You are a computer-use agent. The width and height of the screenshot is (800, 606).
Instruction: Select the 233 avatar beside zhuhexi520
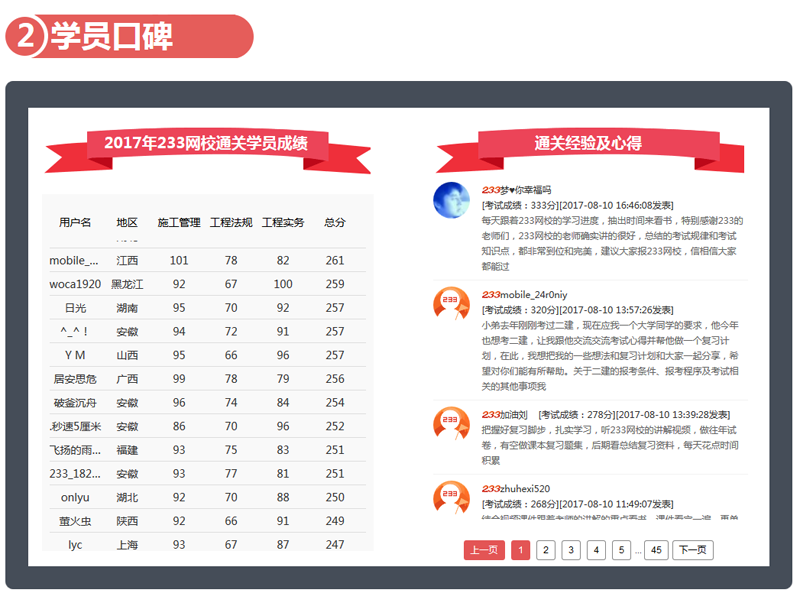pyautogui.click(x=452, y=498)
